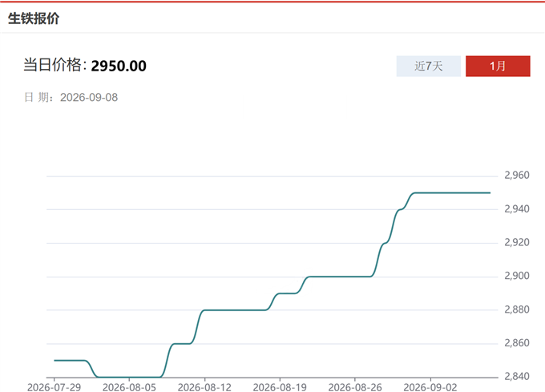
Task: Click y-axis value 2,940
Action: click(517, 209)
